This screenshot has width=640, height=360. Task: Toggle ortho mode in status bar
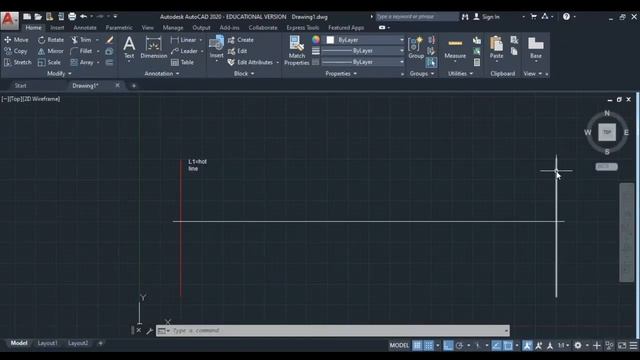point(448,345)
